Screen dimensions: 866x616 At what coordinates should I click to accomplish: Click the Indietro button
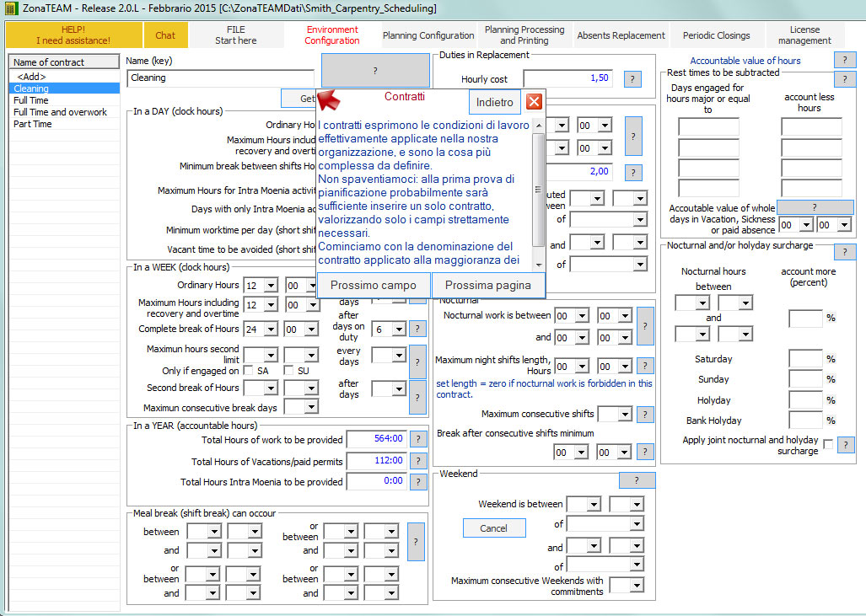494,102
